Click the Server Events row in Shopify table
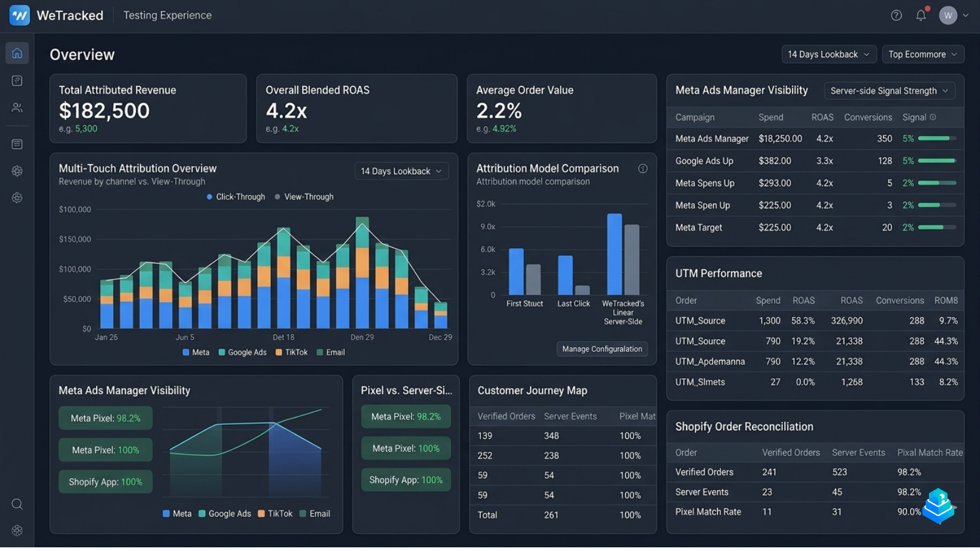The image size is (980, 551). (815, 492)
